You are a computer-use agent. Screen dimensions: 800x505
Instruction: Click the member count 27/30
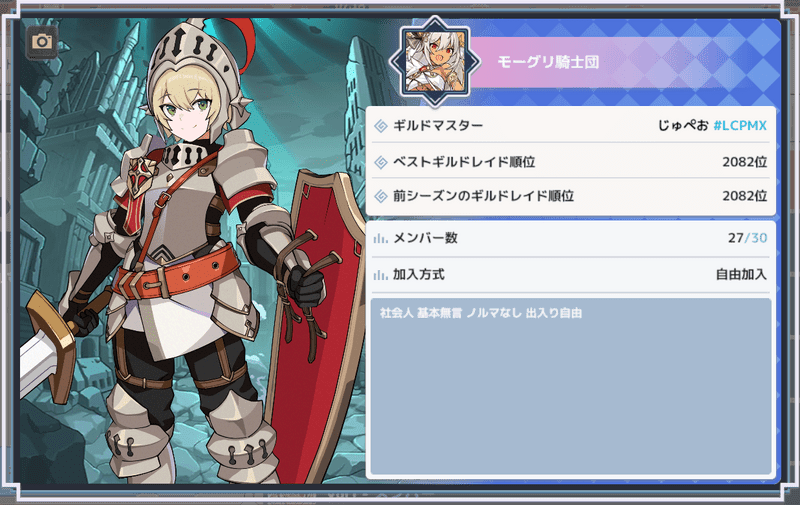coord(747,238)
